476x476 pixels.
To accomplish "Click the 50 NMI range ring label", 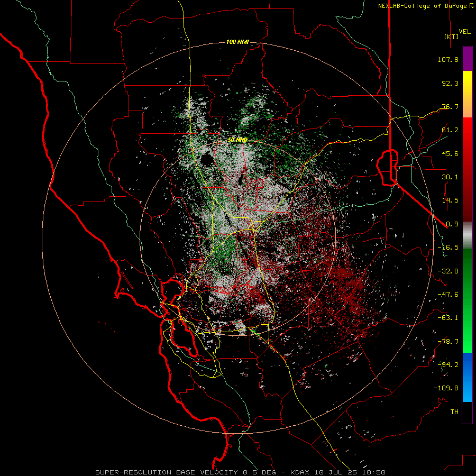I will [x=237, y=140].
